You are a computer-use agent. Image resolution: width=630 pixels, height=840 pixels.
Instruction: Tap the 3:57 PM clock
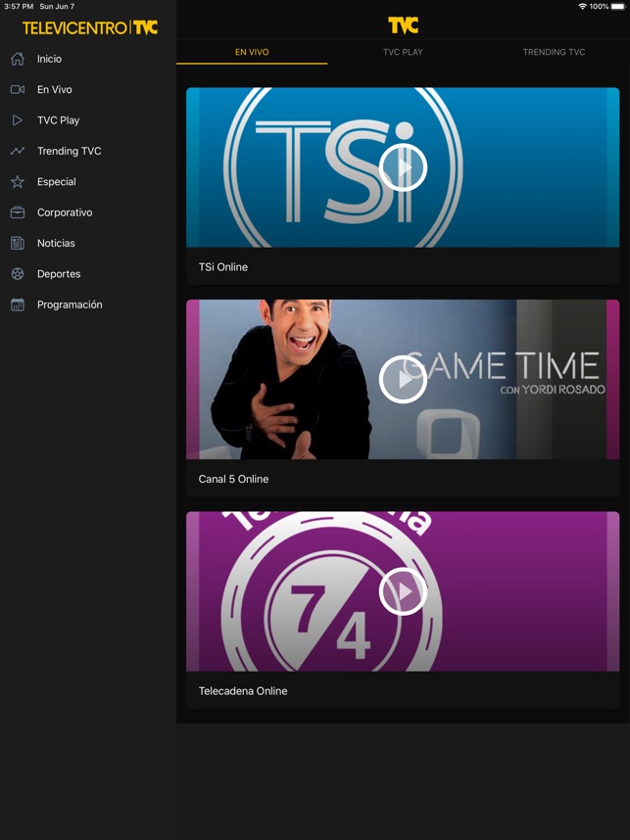[x=19, y=7]
